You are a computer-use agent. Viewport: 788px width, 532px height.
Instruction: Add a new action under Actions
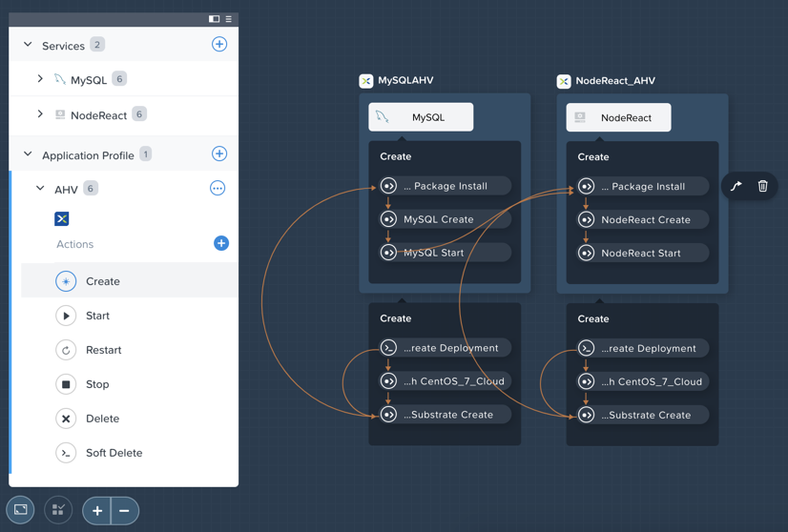click(221, 243)
